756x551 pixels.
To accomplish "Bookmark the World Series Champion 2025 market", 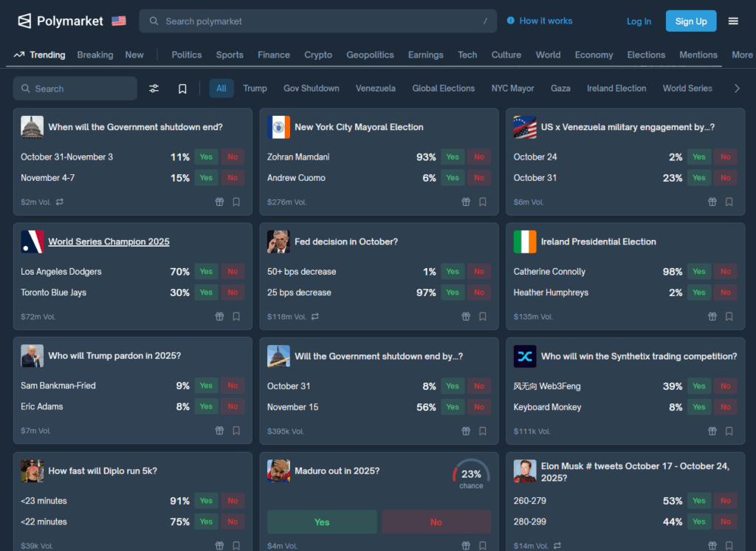I will (x=236, y=316).
